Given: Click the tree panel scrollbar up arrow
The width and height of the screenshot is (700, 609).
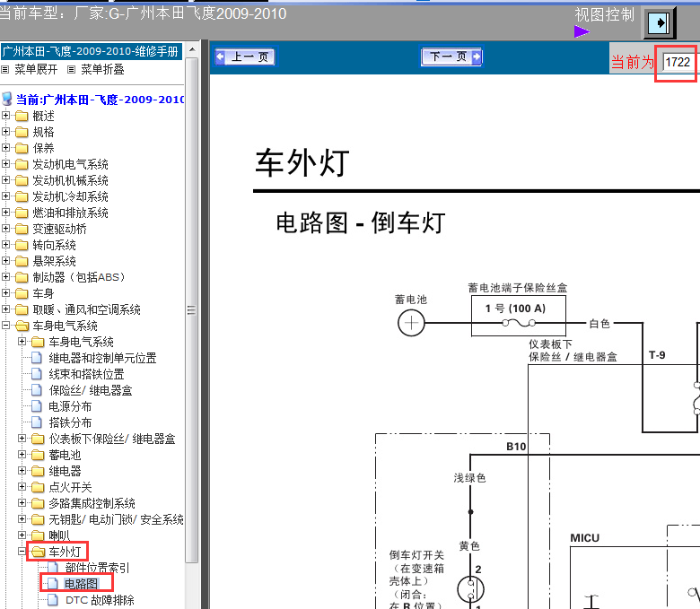Looking at the screenshot, I should pos(192,49).
